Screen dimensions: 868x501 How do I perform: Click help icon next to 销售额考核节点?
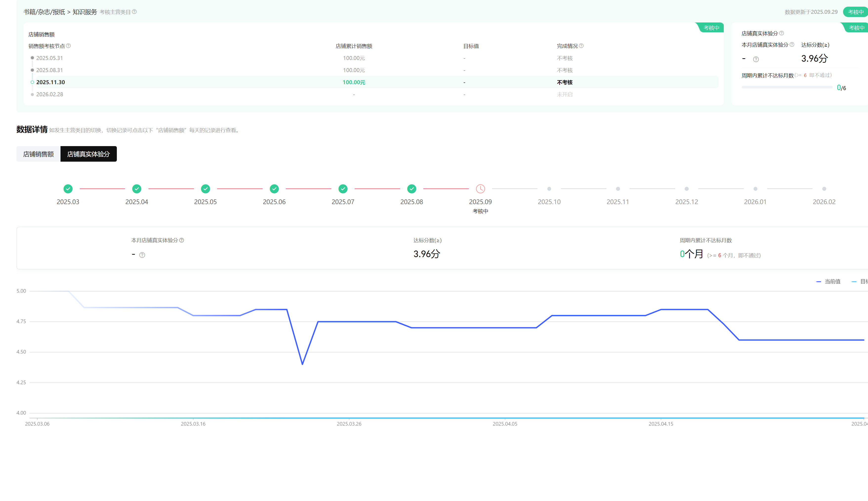pyautogui.click(x=68, y=46)
